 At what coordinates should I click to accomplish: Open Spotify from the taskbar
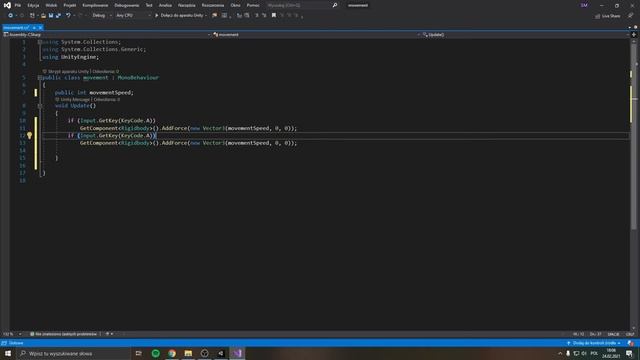pos(156,353)
